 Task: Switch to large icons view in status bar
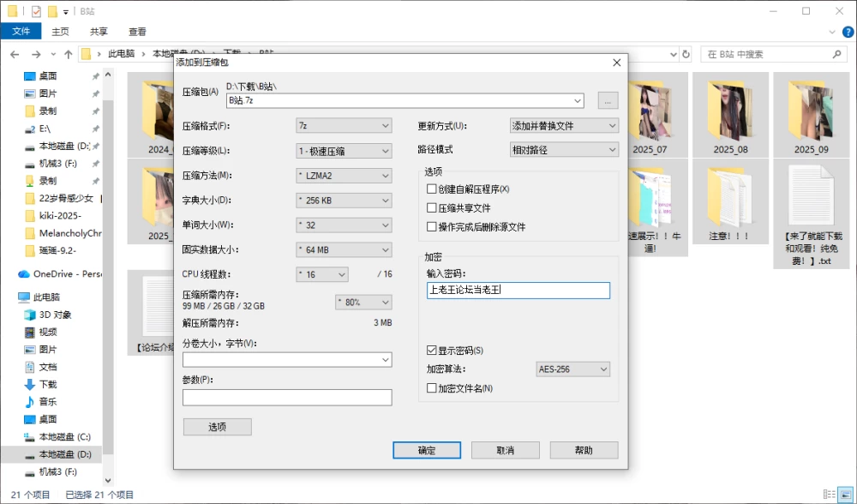pos(847,495)
